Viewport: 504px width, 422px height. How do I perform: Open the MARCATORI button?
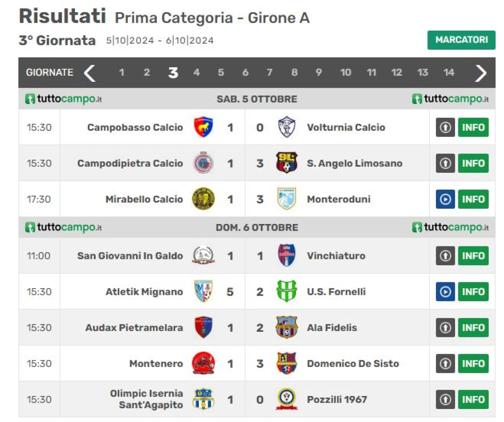point(461,40)
